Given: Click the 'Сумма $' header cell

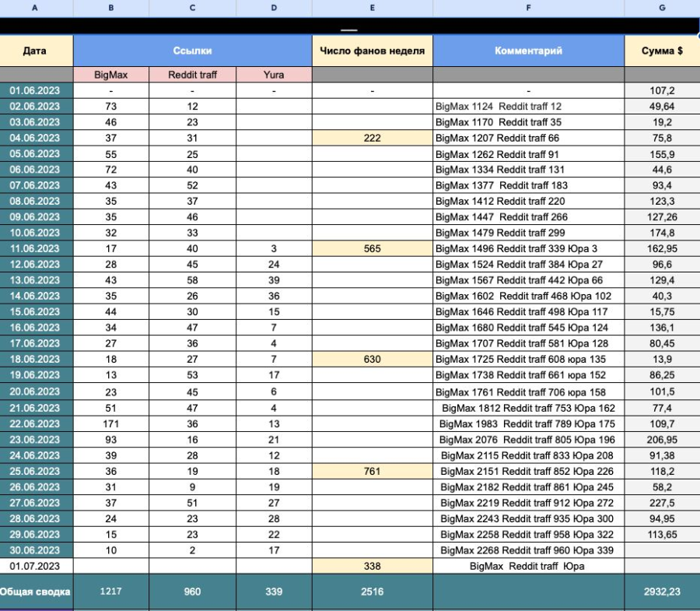Looking at the screenshot, I should pos(662,51).
